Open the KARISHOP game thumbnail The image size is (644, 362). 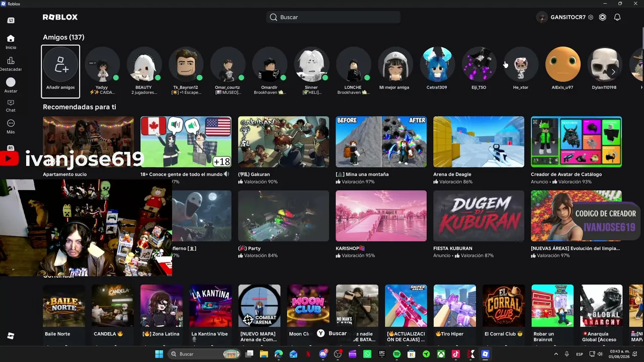click(x=381, y=216)
